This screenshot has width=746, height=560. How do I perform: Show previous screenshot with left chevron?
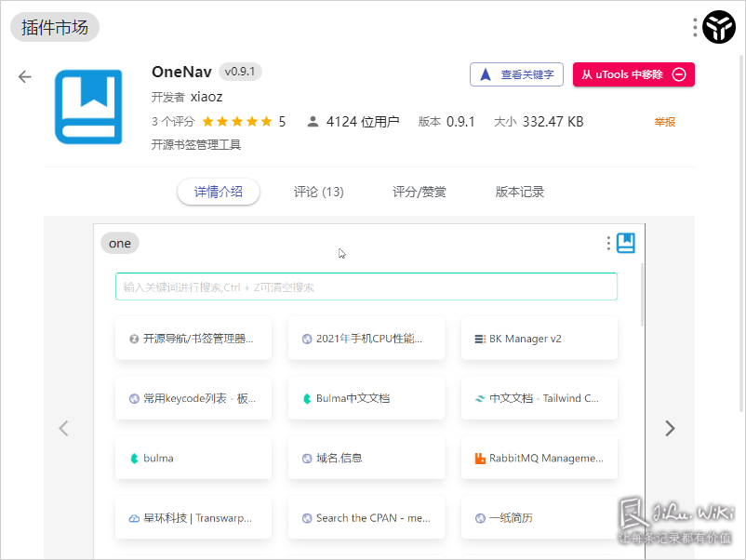64,428
